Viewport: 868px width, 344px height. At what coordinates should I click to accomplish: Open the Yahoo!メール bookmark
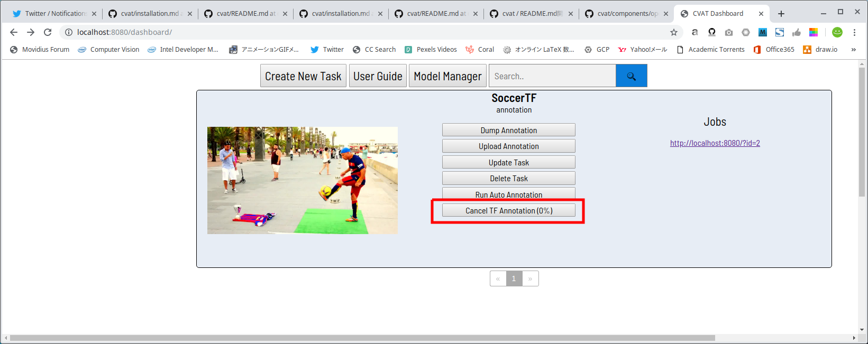(643, 50)
